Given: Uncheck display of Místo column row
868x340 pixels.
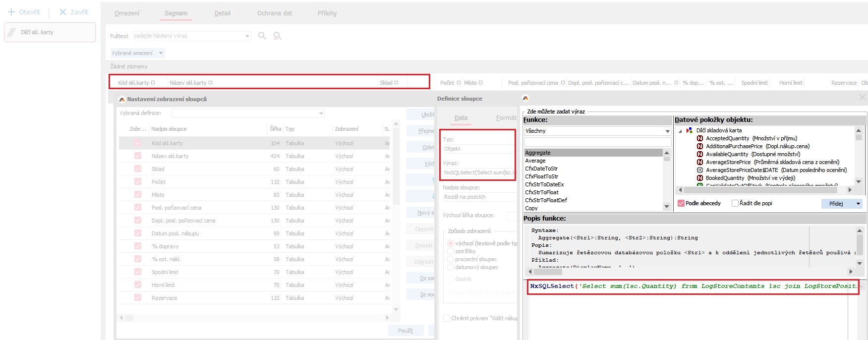Looking at the screenshot, I should point(138,195).
